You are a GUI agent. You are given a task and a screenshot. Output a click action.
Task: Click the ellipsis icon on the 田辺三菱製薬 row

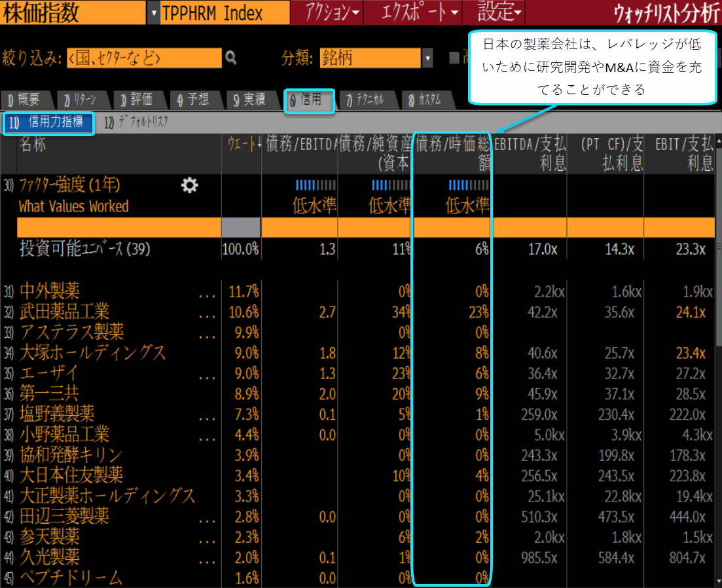click(x=208, y=521)
